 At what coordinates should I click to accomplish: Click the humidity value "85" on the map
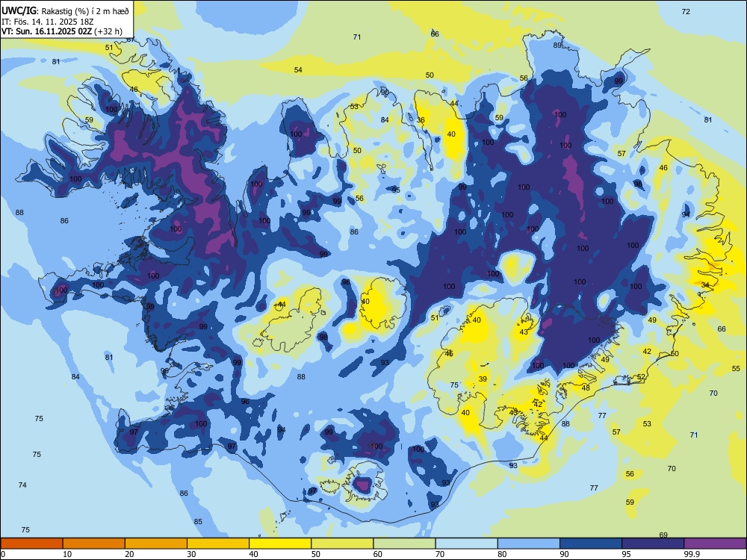(x=198, y=521)
